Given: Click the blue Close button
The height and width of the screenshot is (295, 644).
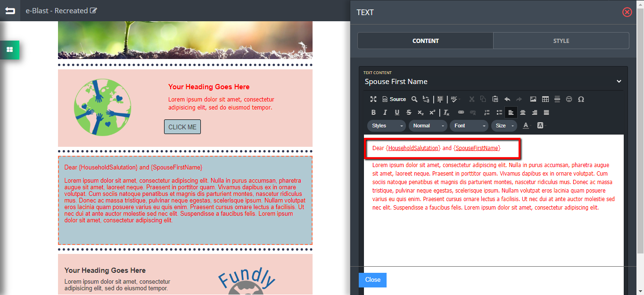Looking at the screenshot, I should (372, 280).
